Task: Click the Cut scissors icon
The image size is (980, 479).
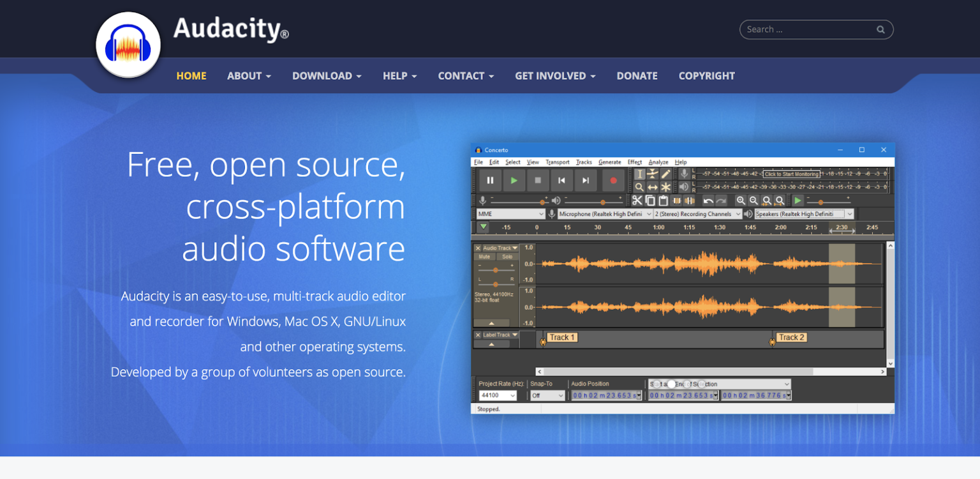Action: tap(637, 201)
